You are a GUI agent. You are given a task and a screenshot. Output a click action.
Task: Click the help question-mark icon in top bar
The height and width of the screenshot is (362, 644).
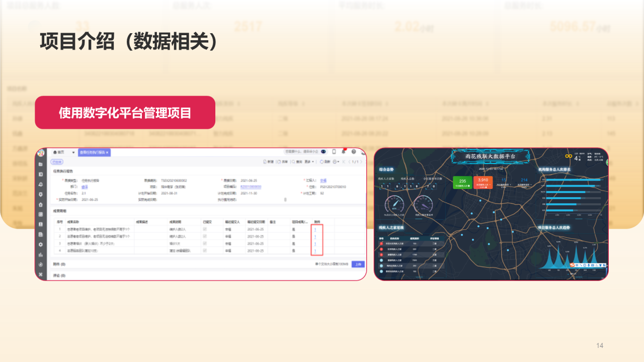(x=354, y=151)
